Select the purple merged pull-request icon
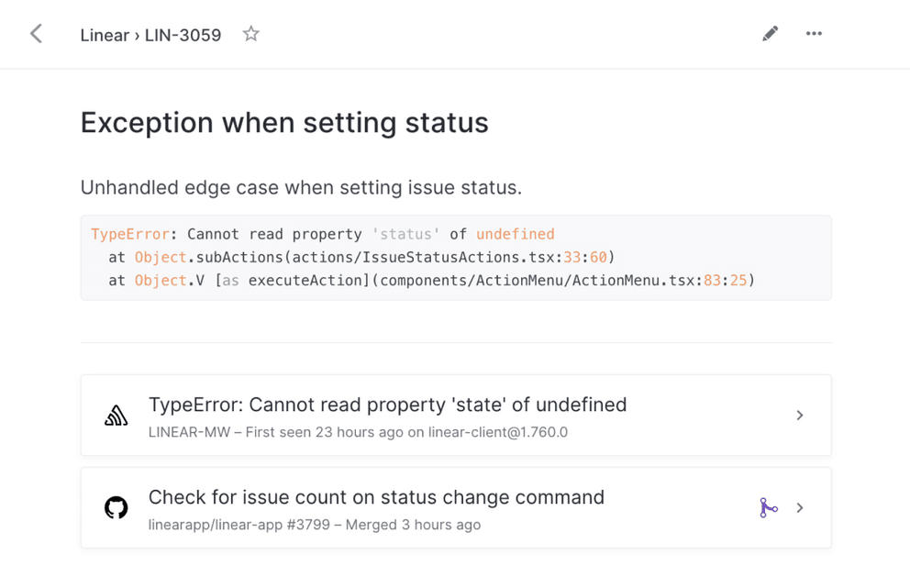910x588 pixels. click(x=768, y=507)
